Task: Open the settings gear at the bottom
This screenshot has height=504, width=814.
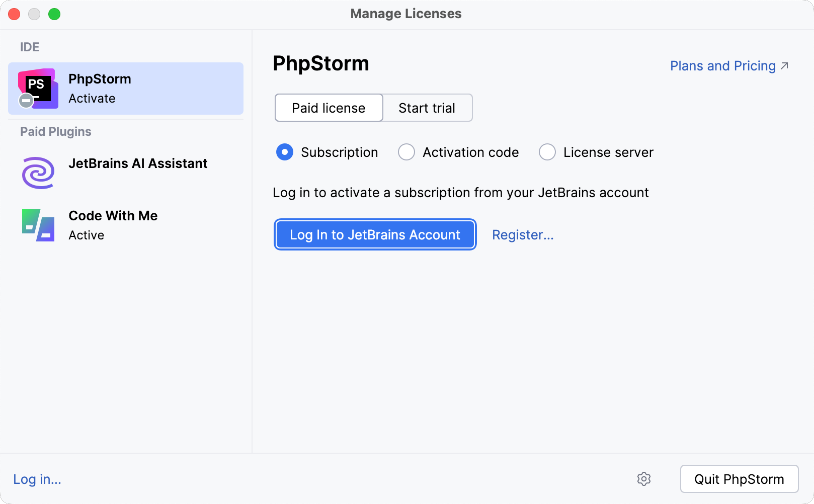Action: click(644, 479)
